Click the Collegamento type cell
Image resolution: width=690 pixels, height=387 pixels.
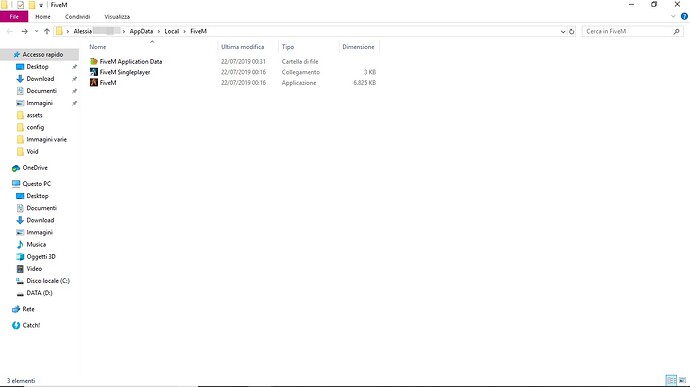click(x=301, y=72)
